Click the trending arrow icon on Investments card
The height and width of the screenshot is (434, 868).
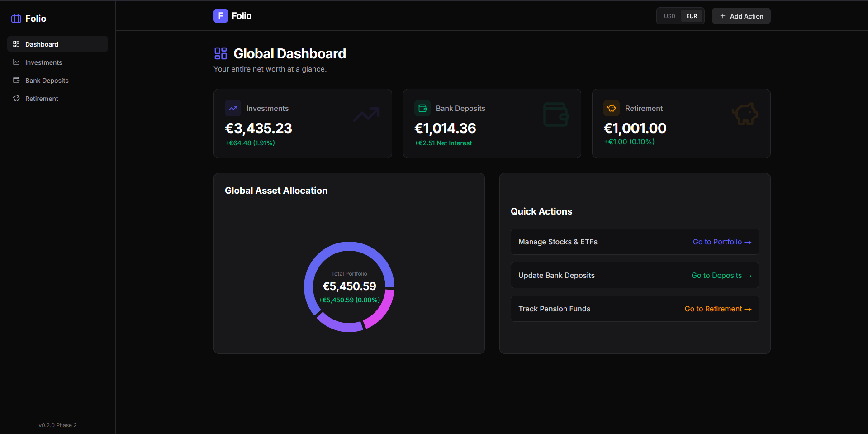coord(233,108)
